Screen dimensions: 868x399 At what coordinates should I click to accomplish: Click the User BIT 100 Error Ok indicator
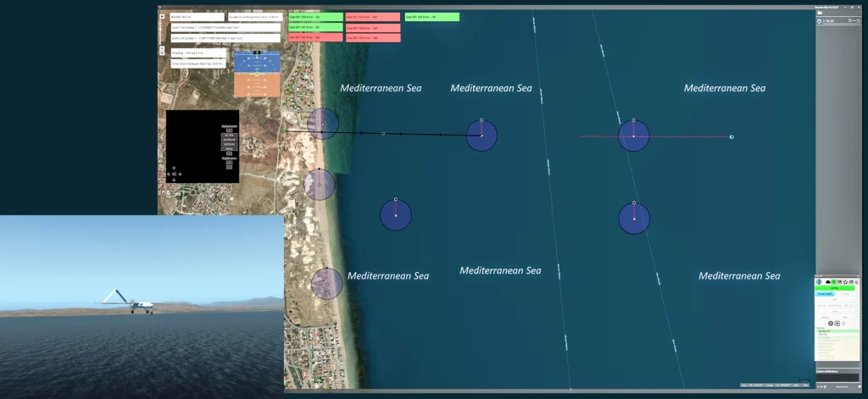pyautogui.click(x=315, y=17)
